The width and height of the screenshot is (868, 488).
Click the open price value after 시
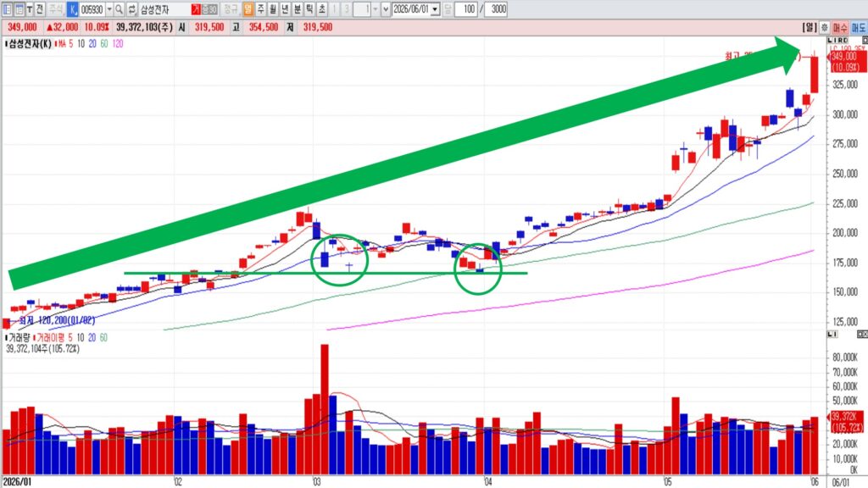tap(209, 27)
